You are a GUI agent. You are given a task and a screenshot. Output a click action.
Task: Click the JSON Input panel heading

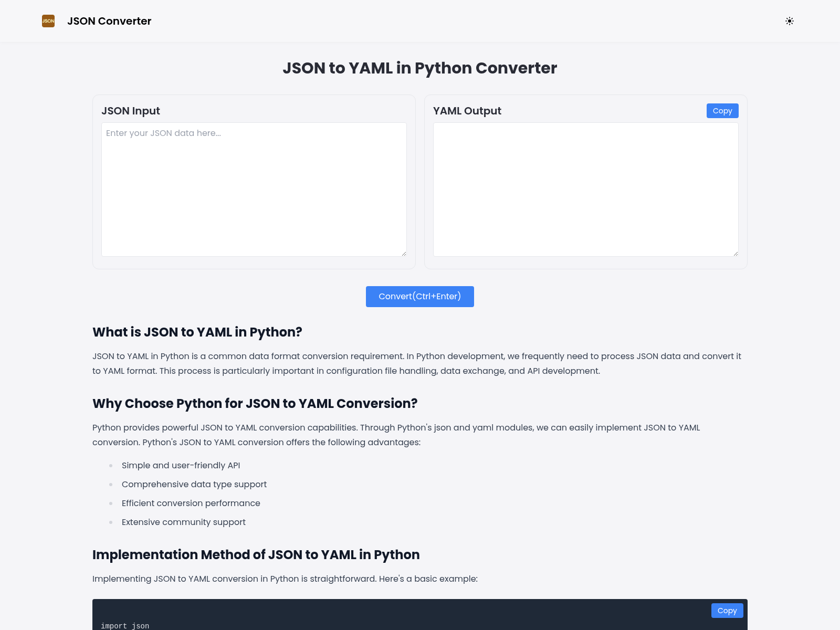coord(131,111)
